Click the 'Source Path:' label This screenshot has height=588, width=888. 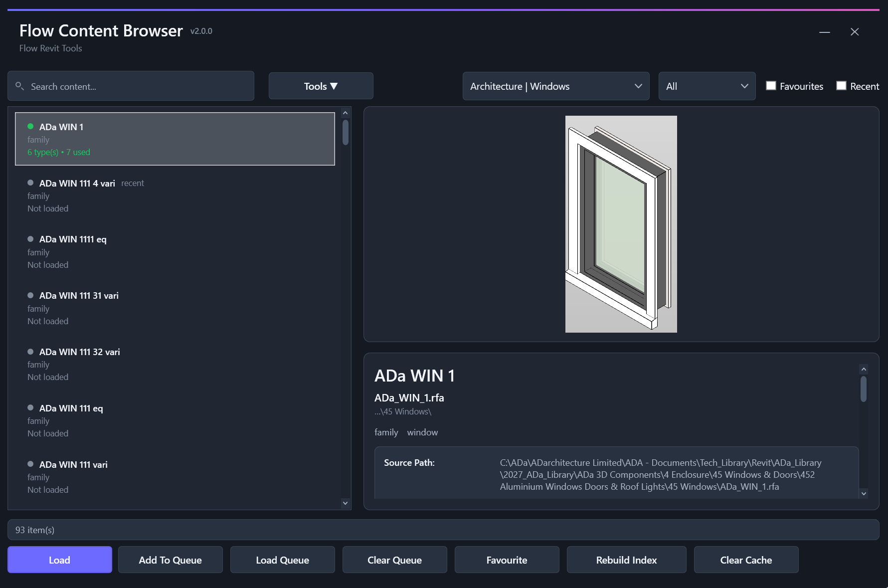click(x=409, y=462)
